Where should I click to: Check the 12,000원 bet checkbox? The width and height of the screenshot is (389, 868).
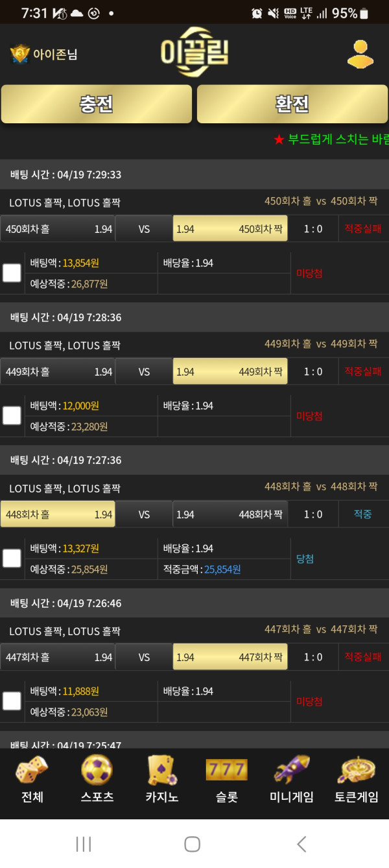click(x=12, y=416)
